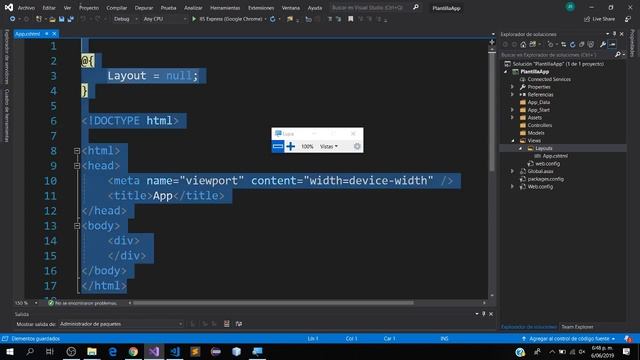This screenshot has height=360, width=640.
Task: Collapse the html tag code region
Action: 77,151
